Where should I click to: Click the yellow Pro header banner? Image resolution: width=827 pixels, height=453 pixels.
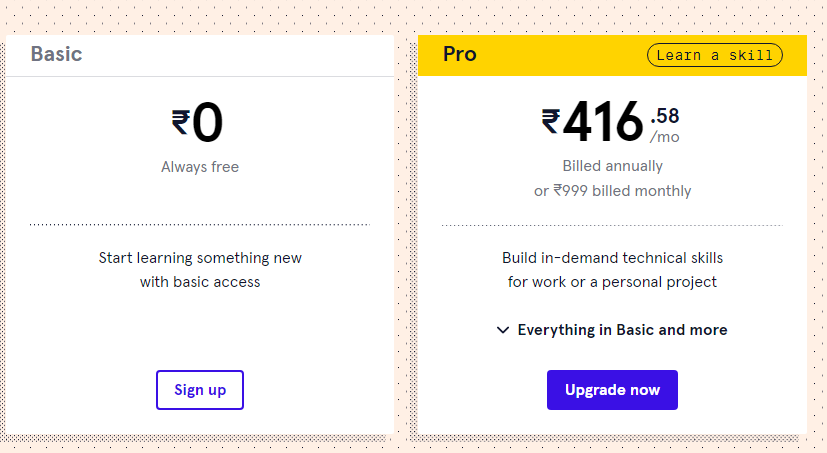tap(560, 55)
